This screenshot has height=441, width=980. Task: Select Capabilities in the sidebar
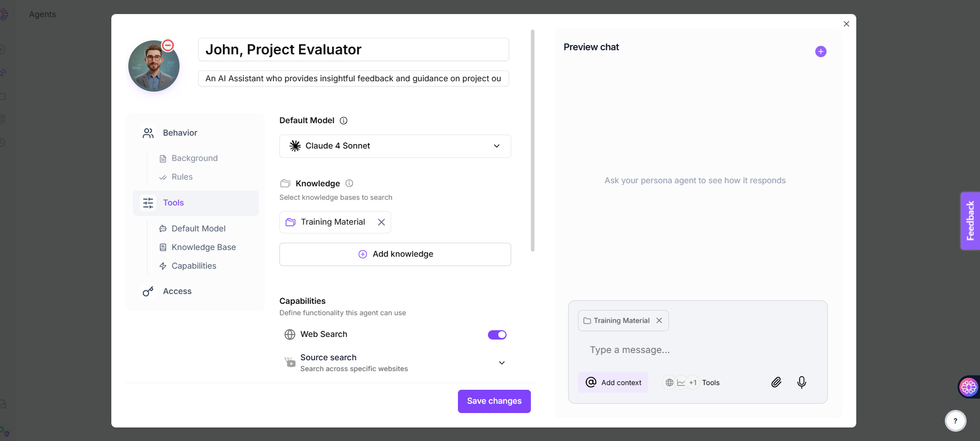click(194, 266)
